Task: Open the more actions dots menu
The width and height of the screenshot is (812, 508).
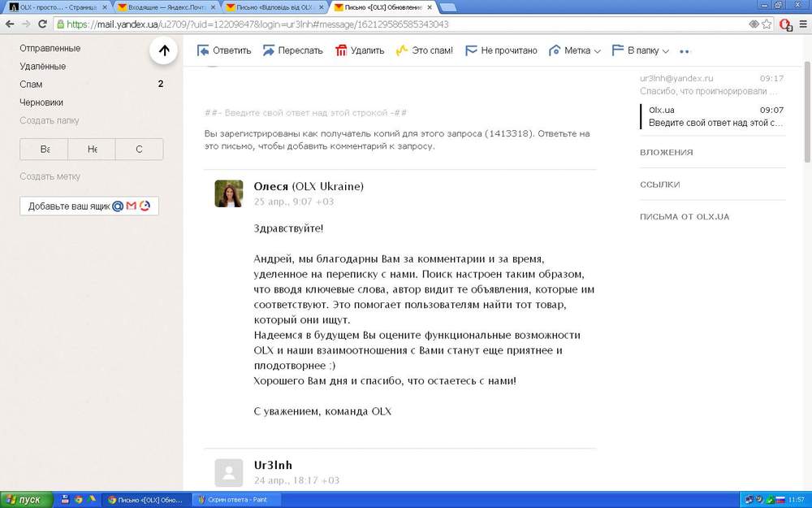Action: (x=684, y=51)
